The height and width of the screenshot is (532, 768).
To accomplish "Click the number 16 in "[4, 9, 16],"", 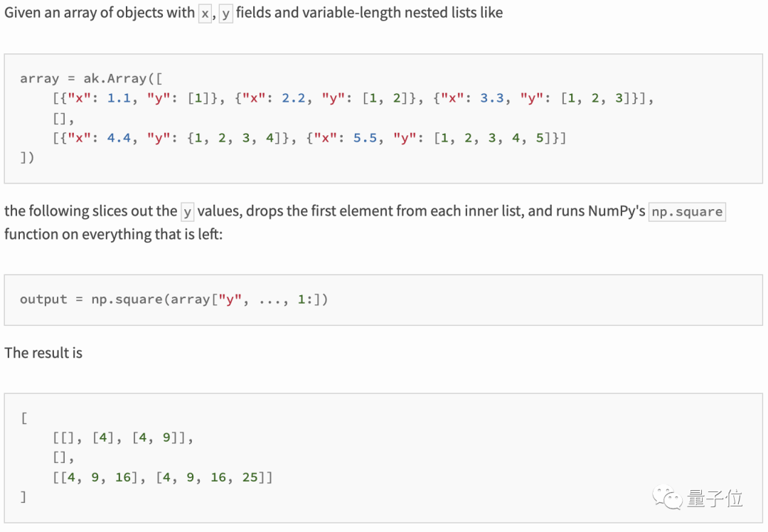I will [x=123, y=477].
